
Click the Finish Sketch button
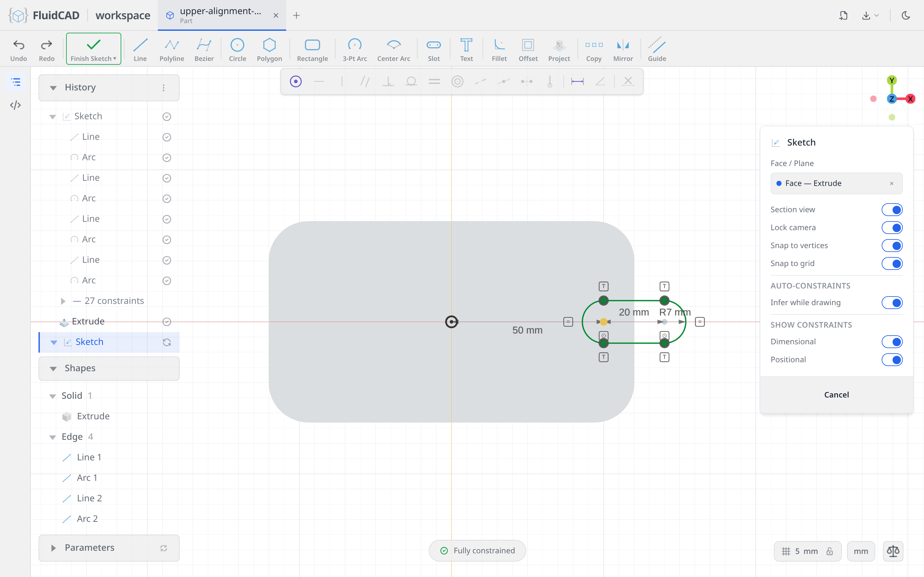tap(94, 49)
